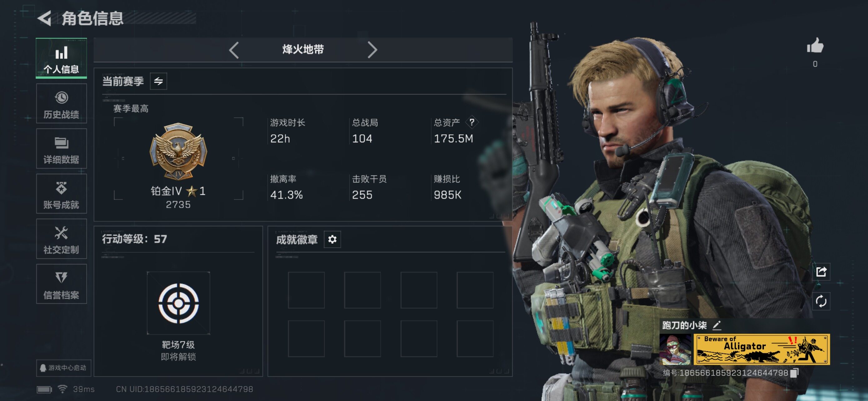The height and width of the screenshot is (401, 868).
Task: Switch to the next game mode with the right chevron
Action: (x=372, y=50)
